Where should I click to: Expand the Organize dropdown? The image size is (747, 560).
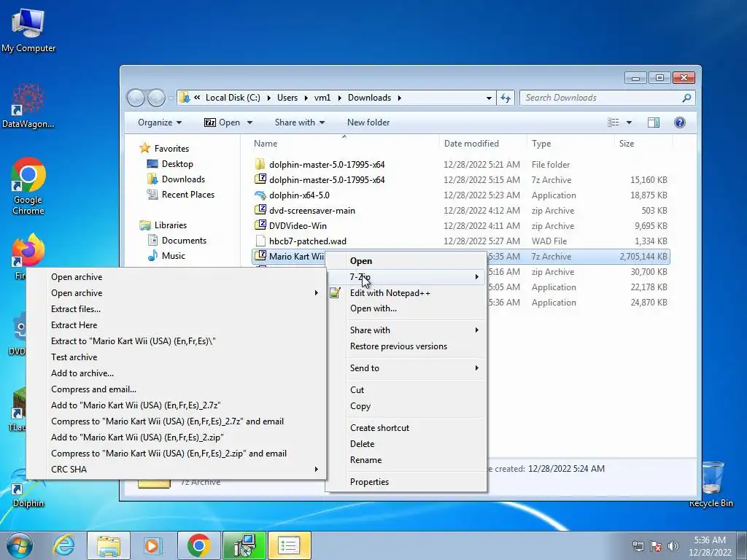(x=160, y=122)
